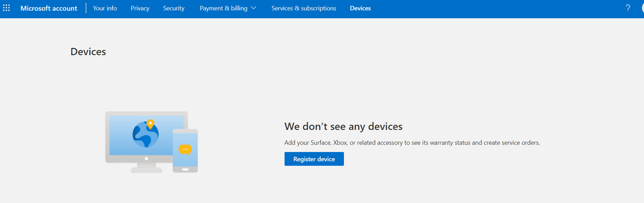Open the Your info tab
Screen dimensions: 644x203
[105, 8]
